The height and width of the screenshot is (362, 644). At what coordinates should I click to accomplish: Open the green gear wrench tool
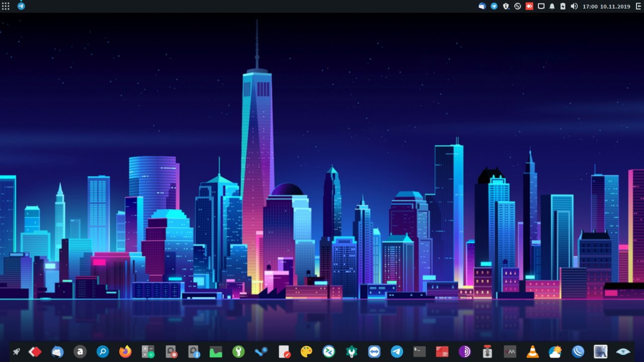[x=352, y=351]
